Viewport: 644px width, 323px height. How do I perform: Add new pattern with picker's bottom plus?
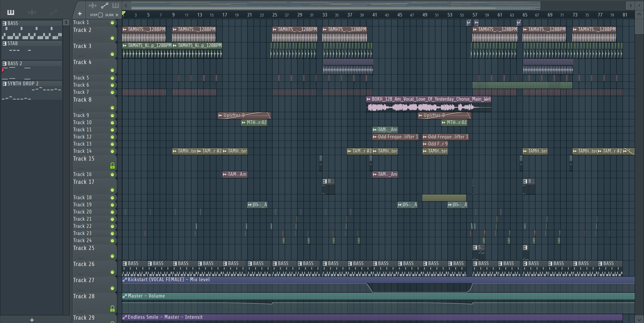(32, 320)
